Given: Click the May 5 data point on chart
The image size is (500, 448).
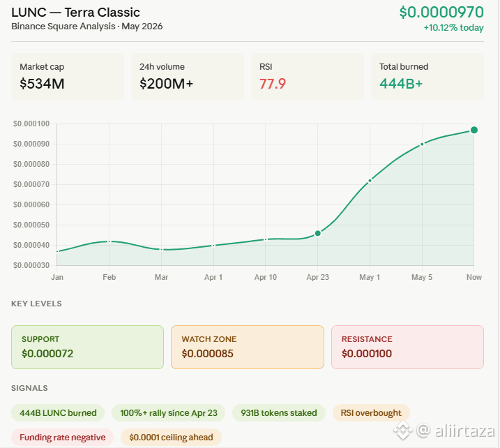Looking at the screenshot, I should click(x=422, y=144).
